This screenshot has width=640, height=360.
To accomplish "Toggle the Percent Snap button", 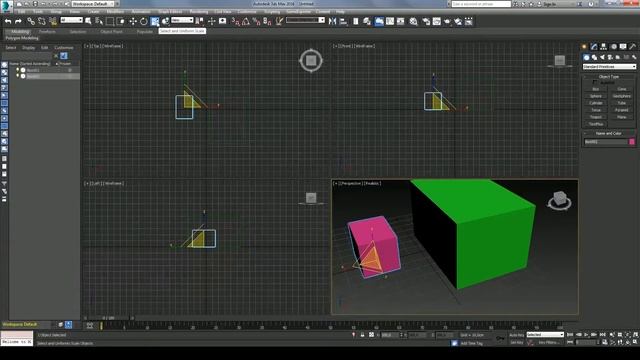I will (257, 21).
